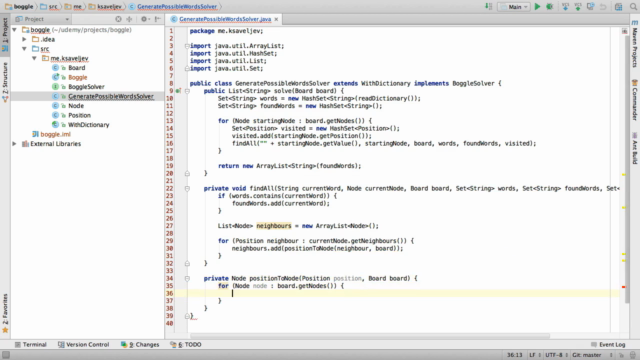The height and width of the screenshot is (360, 640).
Task: Click boggle breadcrumb in navigation bar
Action: coord(19,7)
